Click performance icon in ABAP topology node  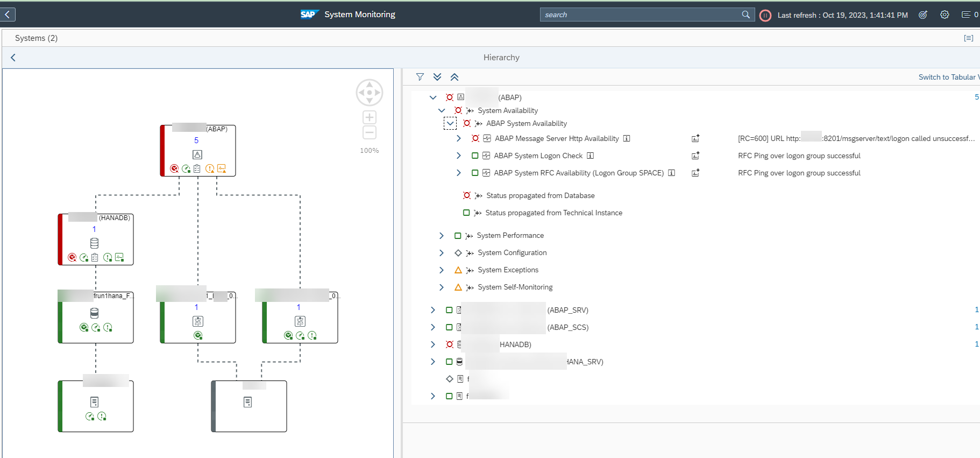(186, 168)
